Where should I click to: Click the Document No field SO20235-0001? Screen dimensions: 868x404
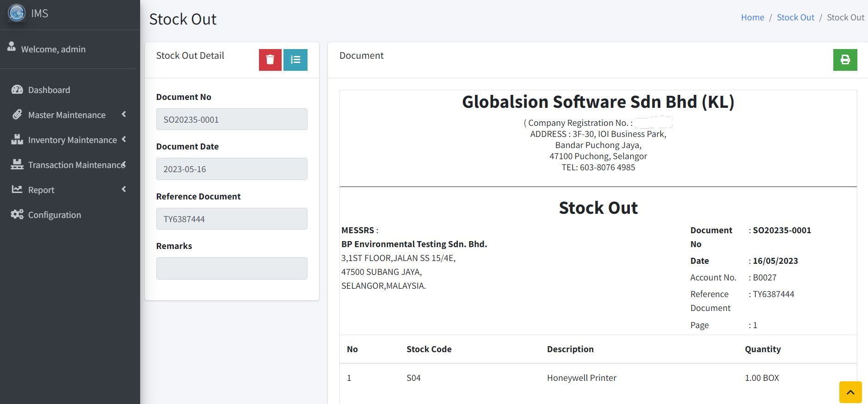(x=232, y=119)
